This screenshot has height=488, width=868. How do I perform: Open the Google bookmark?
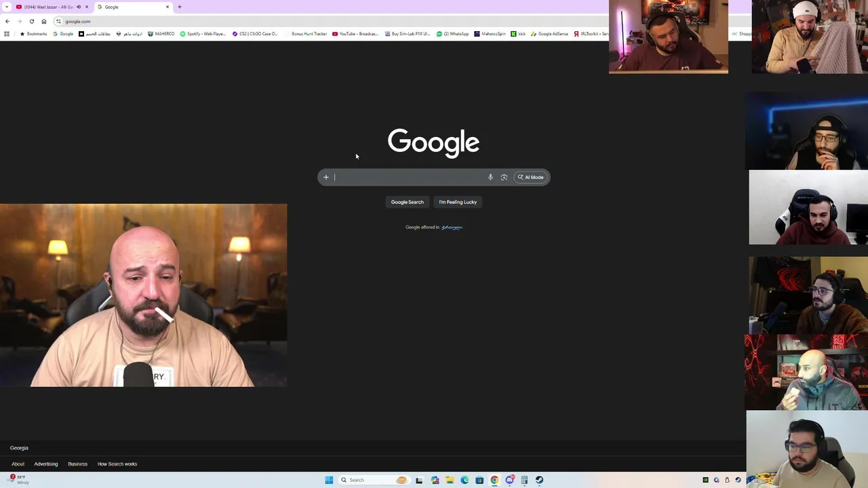click(x=63, y=34)
